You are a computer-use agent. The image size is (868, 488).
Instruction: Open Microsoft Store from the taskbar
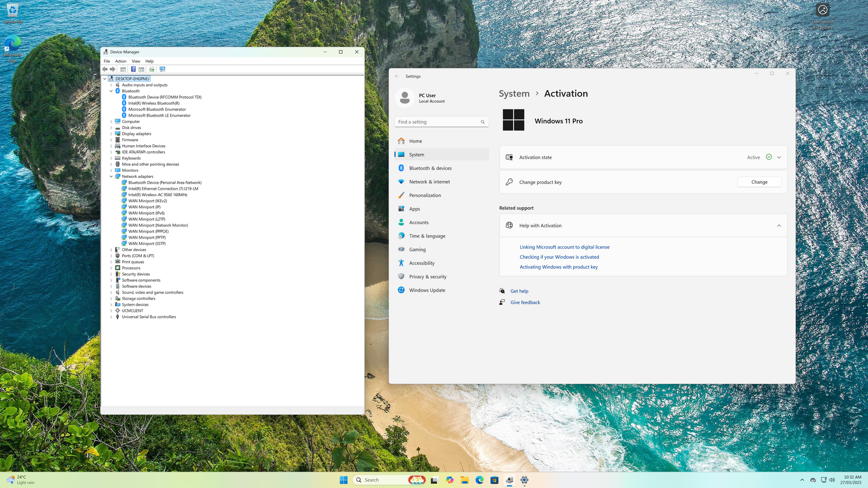click(x=494, y=480)
